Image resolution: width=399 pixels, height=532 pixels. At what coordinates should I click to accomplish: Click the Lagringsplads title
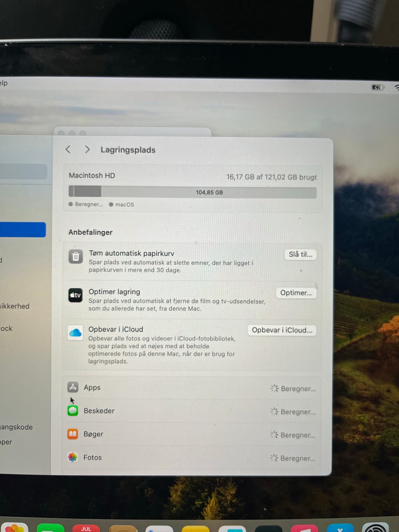tap(128, 150)
